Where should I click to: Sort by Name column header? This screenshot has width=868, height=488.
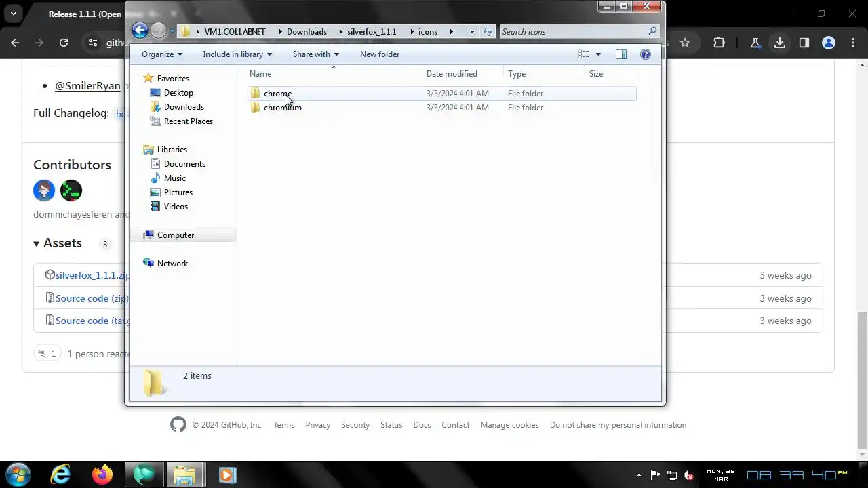click(333, 74)
